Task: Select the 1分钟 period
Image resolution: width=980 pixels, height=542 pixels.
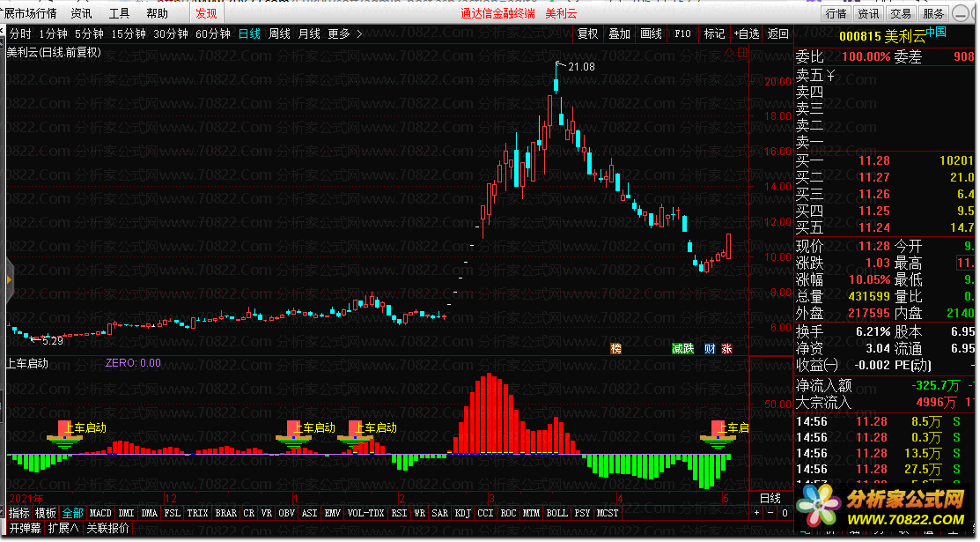Action: pos(53,33)
